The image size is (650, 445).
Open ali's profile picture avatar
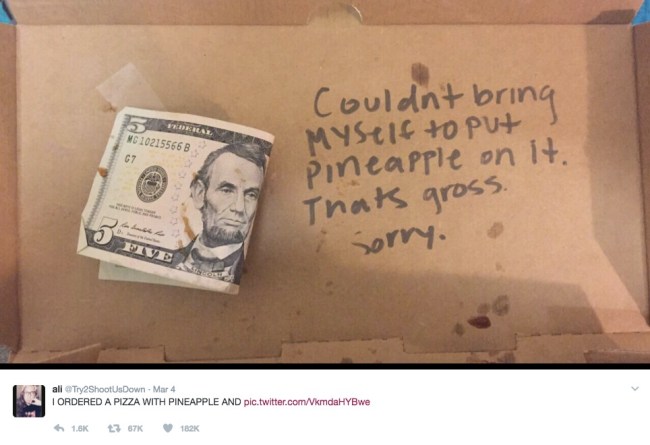tap(29, 401)
